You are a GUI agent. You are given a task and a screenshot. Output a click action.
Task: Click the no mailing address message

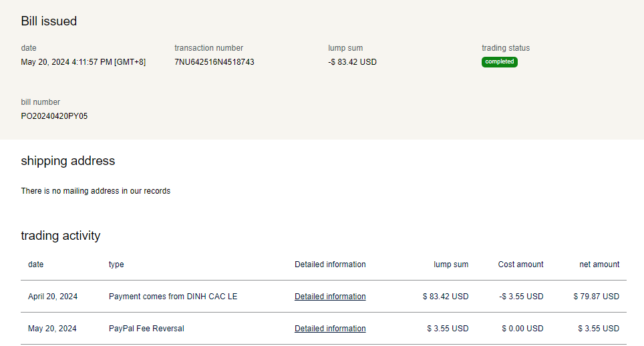pyautogui.click(x=96, y=191)
